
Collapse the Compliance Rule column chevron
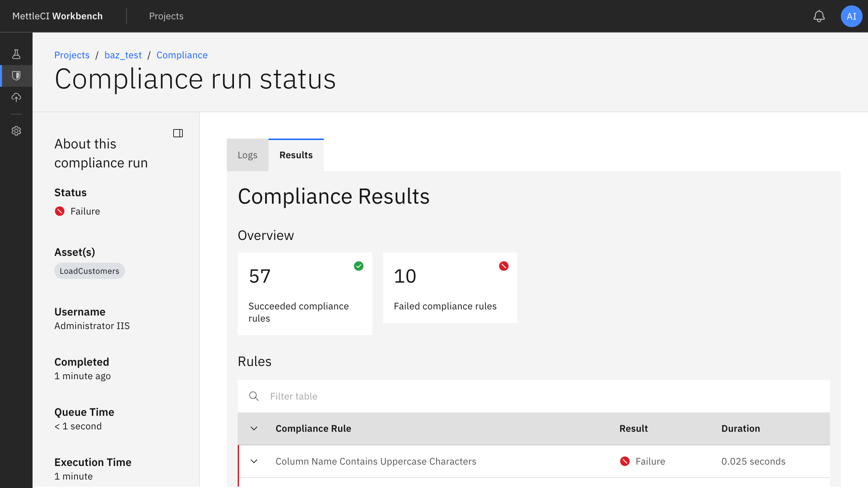pos(254,428)
